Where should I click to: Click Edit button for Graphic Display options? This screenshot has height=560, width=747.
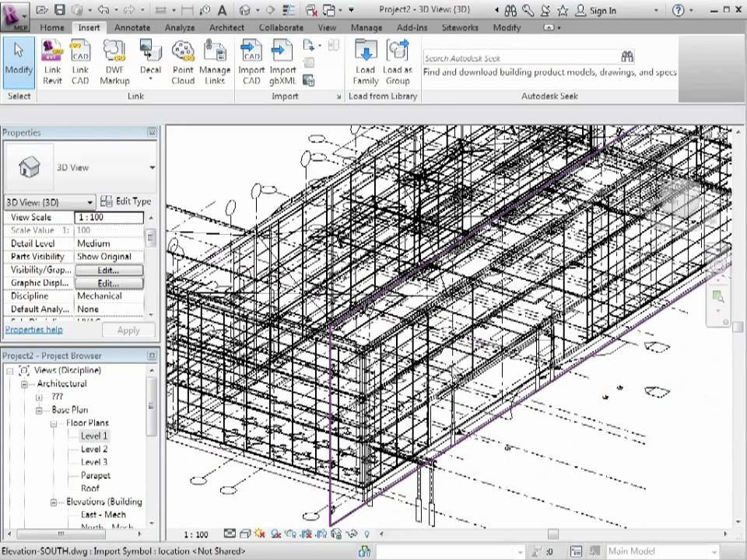109,283
